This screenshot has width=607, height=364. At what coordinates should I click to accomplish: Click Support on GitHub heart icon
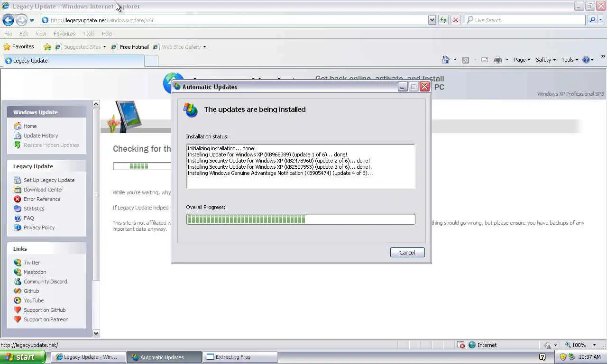tap(18, 310)
